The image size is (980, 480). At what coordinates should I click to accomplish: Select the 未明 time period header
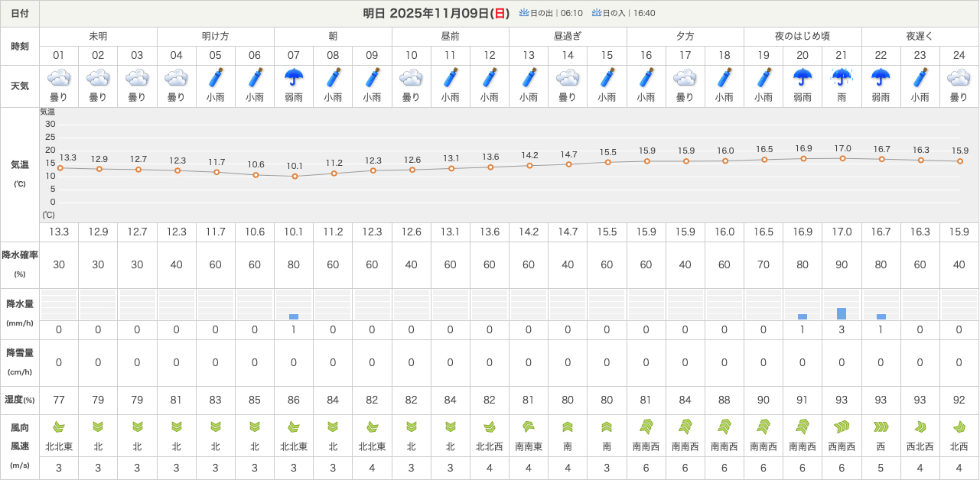(x=98, y=37)
